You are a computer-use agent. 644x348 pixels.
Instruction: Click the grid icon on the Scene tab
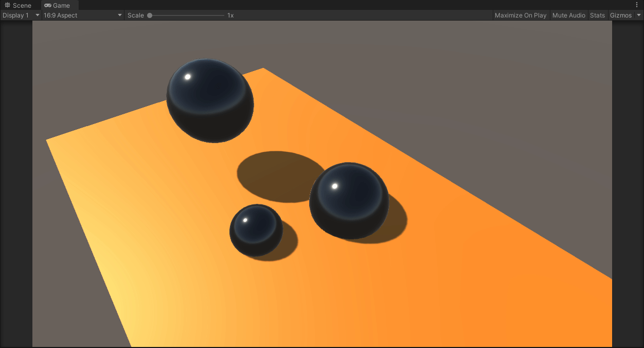tap(7, 5)
